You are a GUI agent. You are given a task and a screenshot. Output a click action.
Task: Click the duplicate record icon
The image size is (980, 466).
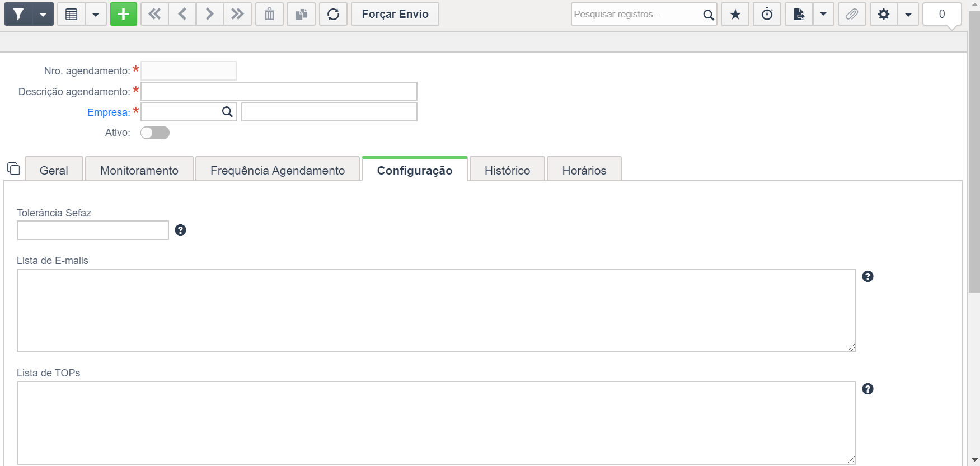(301, 14)
